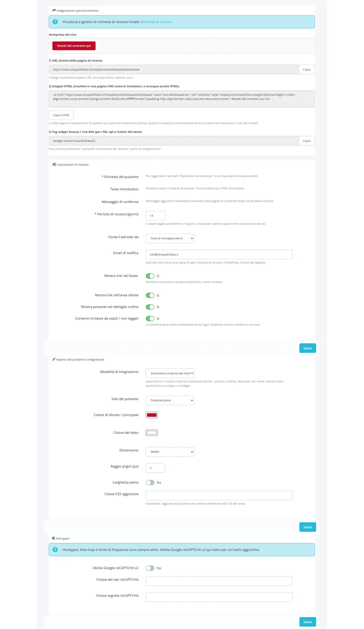Open Modalità di integrazione dropdown
This screenshot has height=629, width=364.
pos(170,373)
